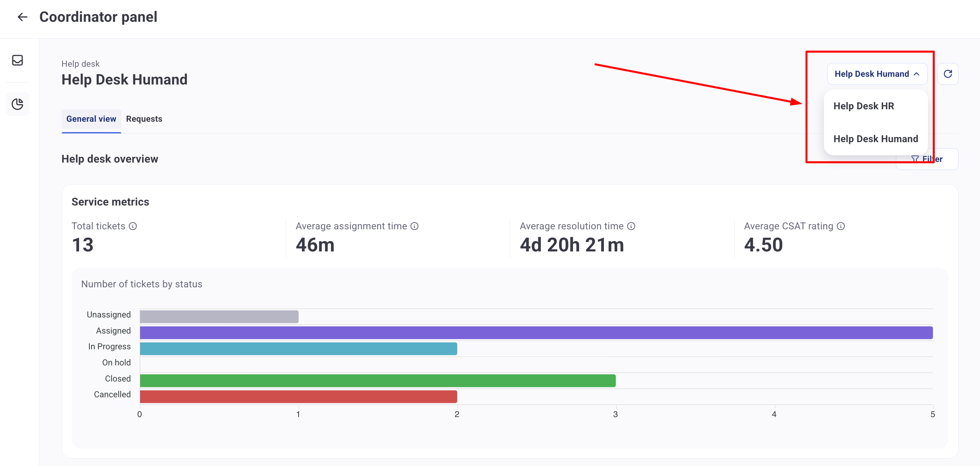Click the Total tickets value 13
The image size is (980, 466).
coord(82,244)
